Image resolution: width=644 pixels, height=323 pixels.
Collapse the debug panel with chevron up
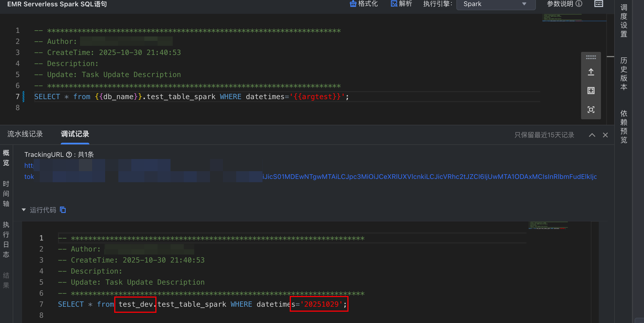coord(592,135)
